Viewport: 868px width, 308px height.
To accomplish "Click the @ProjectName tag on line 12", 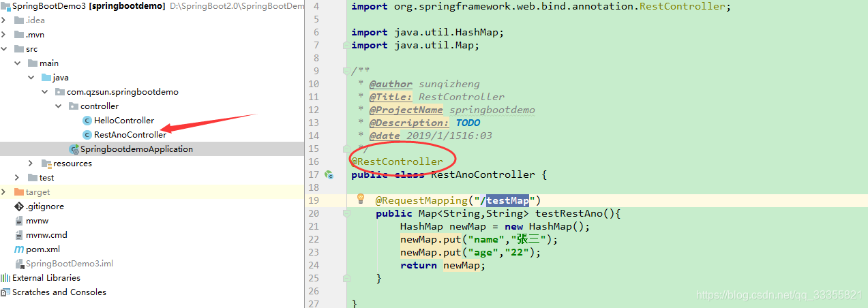I will (x=406, y=110).
